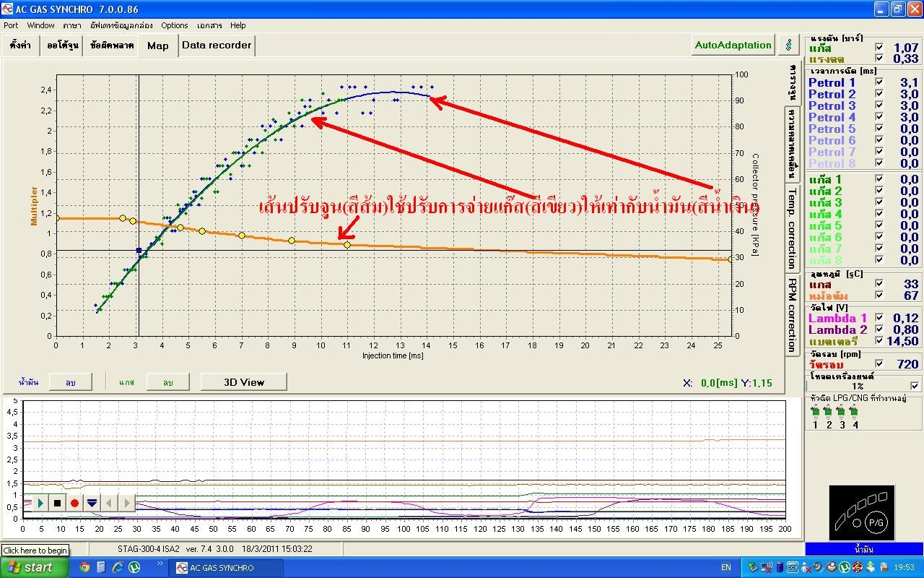Switch to the ข้อผิดพลาด errors tab
Viewport: 924px width, 578px height.
(x=112, y=45)
